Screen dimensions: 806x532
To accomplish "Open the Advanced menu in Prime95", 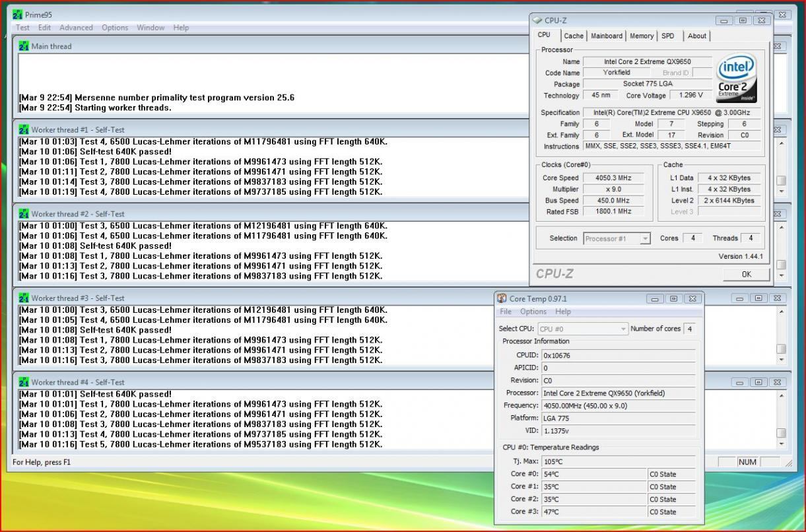I will [76, 28].
